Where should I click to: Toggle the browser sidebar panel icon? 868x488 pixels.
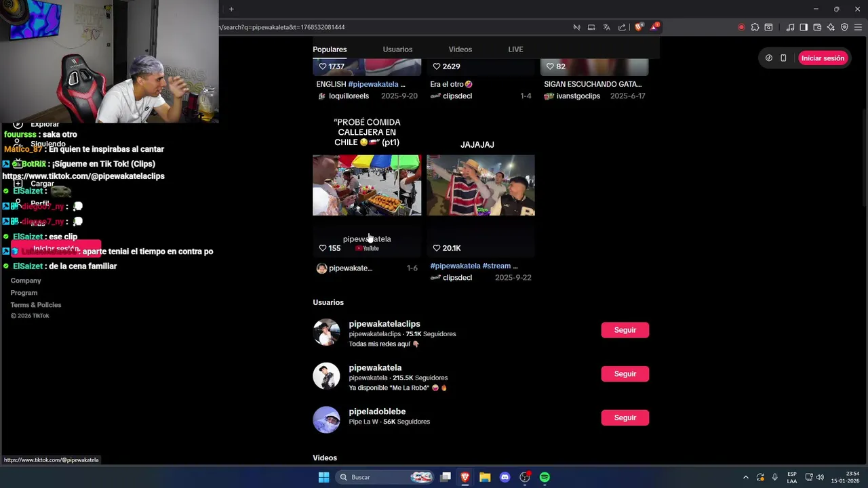click(x=804, y=27)
